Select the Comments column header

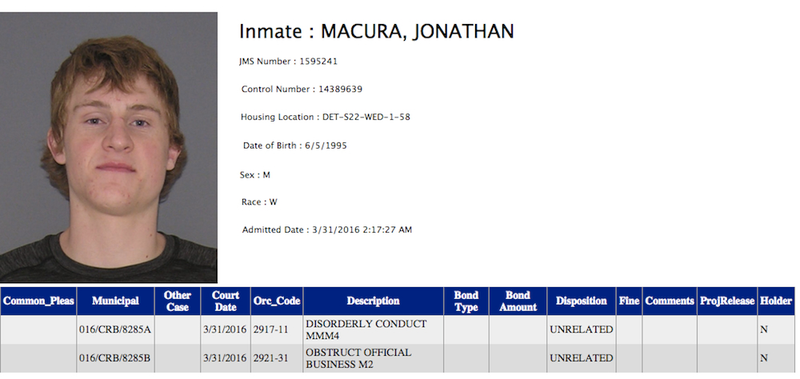669,301
